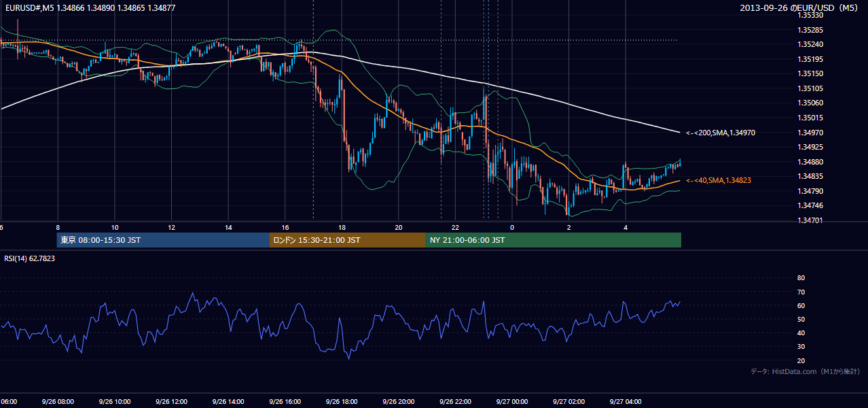Click price axis label 1.35060

pyautogui.click(x=810, y=103)
